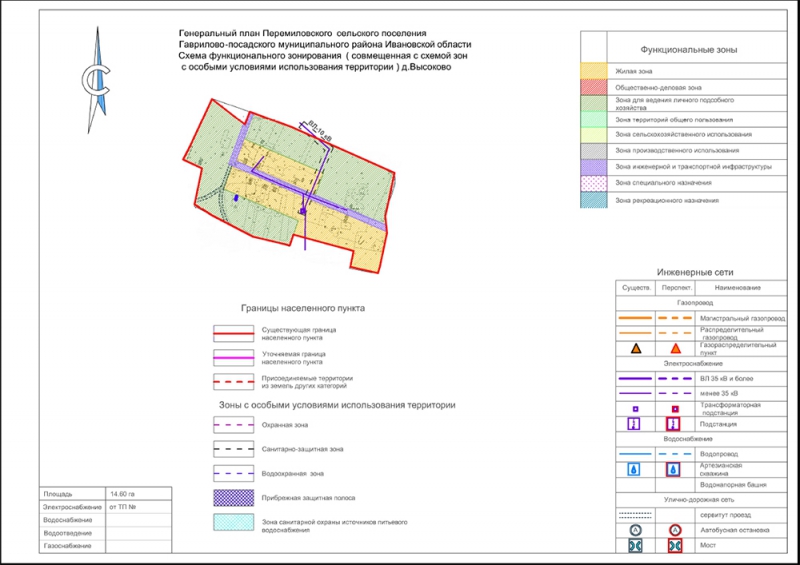
Task: Click the Генеральный план title text
Action: [325, 50]
